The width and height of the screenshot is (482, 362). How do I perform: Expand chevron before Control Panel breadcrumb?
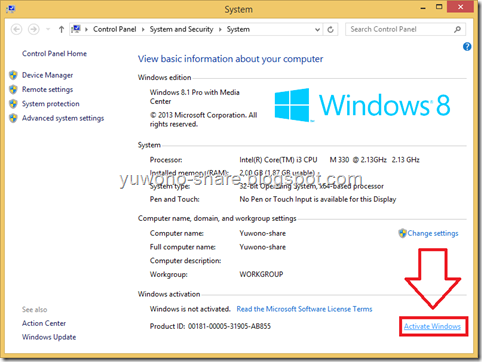[x=86, y=29]
